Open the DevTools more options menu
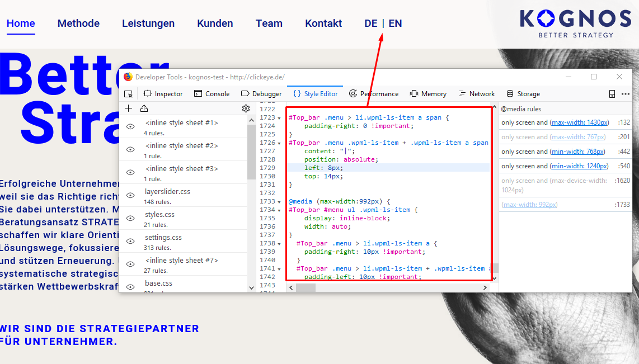This screenshot has width=639, height=364. (626, 94)
